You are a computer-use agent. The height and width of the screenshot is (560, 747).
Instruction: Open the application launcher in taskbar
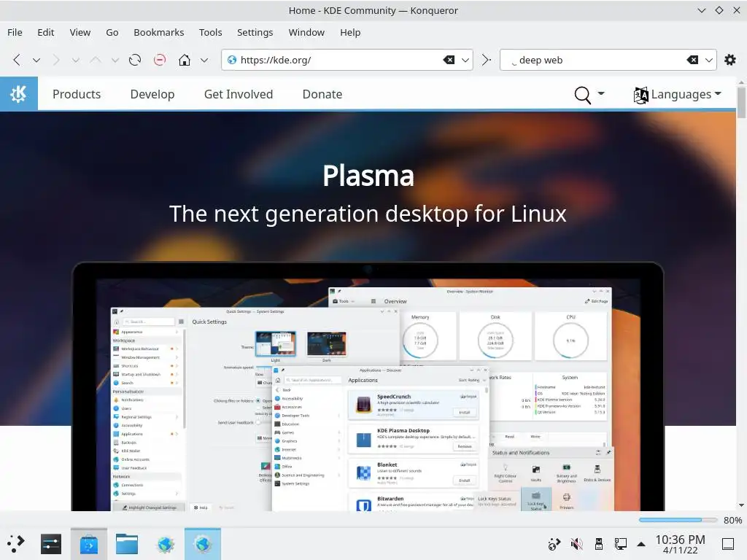click(x=15, y=543)
